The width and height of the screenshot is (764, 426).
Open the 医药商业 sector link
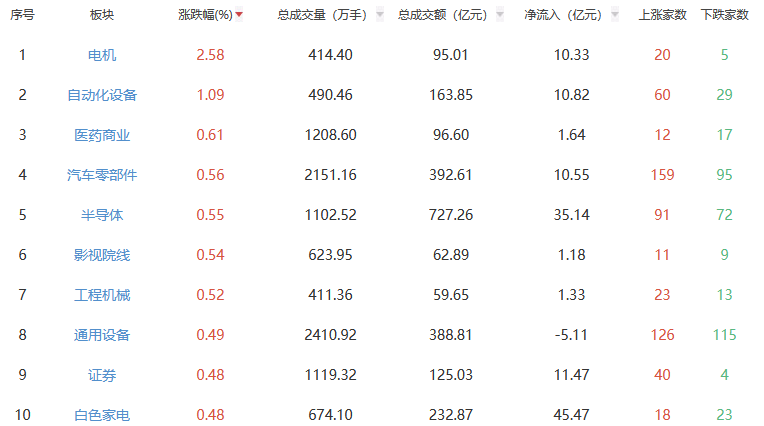pyautogui.click(x=102, y=135)
